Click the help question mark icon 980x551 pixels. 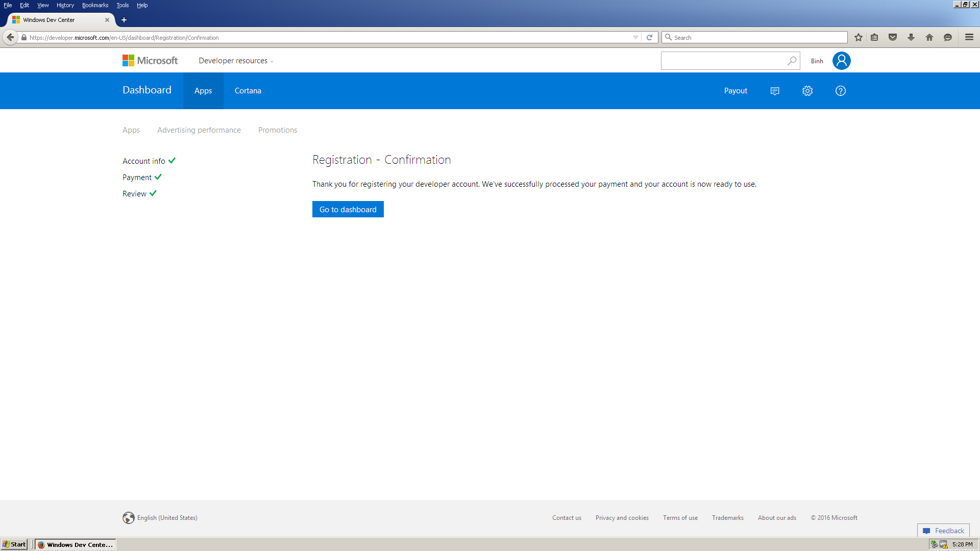(840, 91)
